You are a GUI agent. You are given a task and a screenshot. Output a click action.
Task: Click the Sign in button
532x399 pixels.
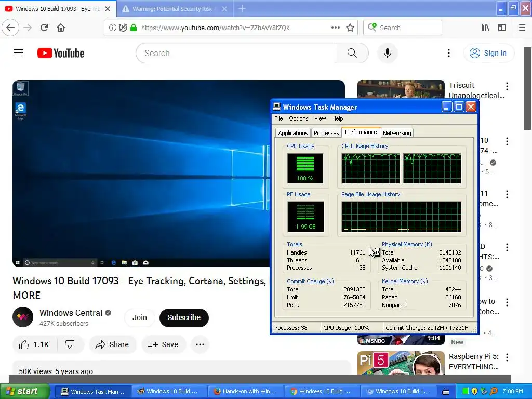coord(489,53)
